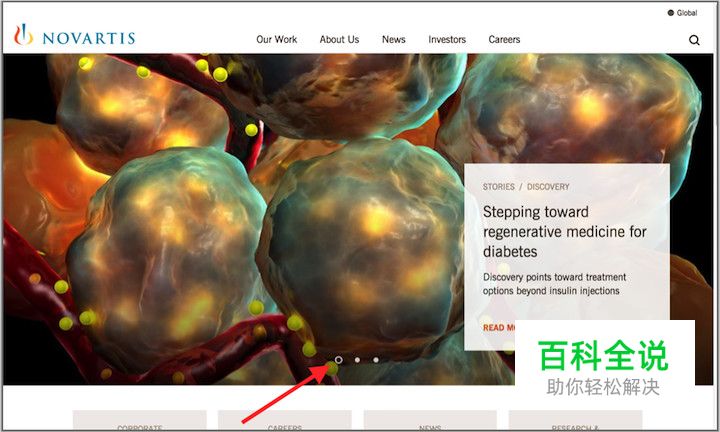Open the search magnifier icon
The width and height of the screenshot is (720, 432).
click(x=694, y=40)
